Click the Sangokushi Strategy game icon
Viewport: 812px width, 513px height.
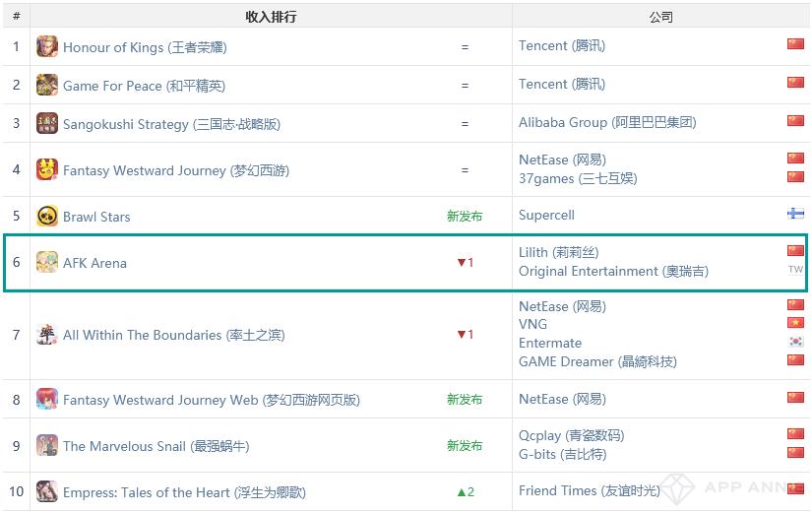[47, 123]
